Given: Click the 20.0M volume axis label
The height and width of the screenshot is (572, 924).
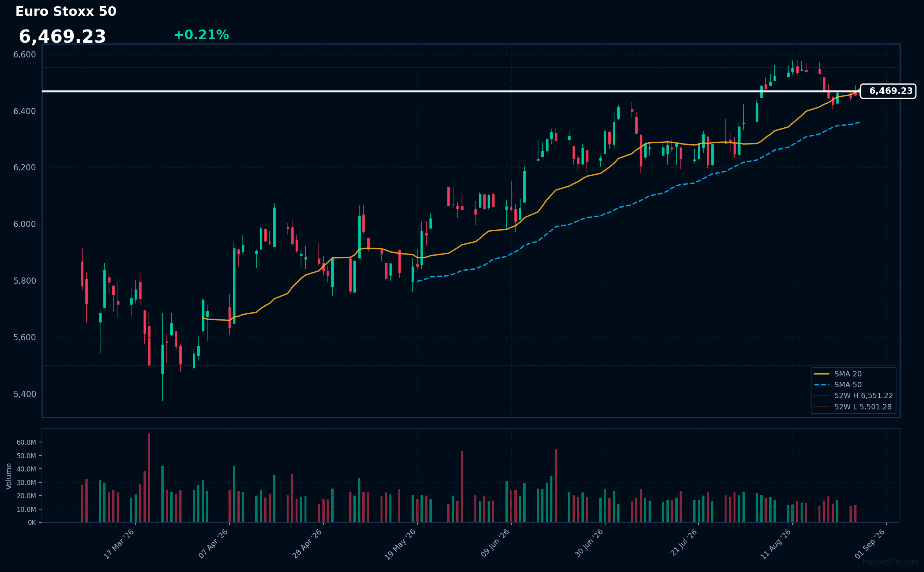Looking at the screenshot, I should (26, 496).
